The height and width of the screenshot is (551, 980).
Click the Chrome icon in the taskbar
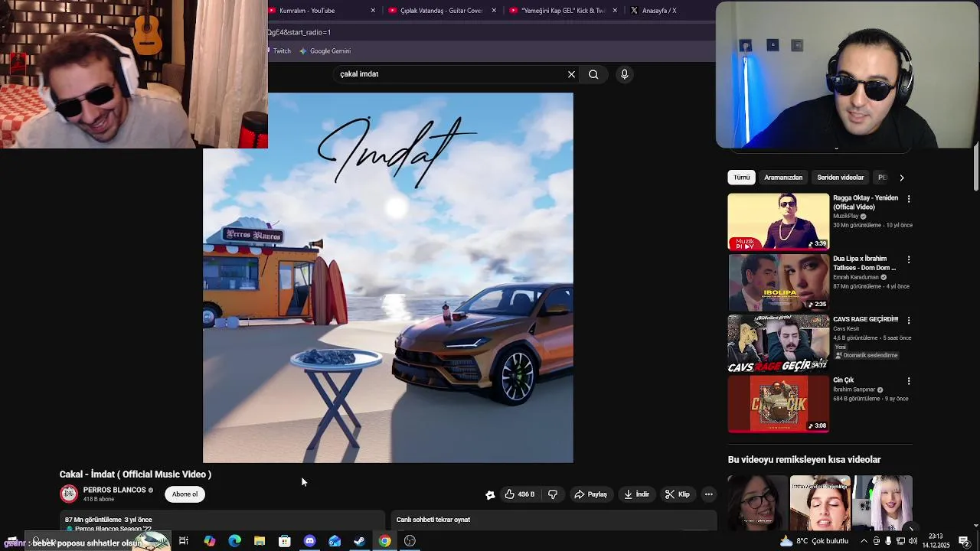click(384, 541)
